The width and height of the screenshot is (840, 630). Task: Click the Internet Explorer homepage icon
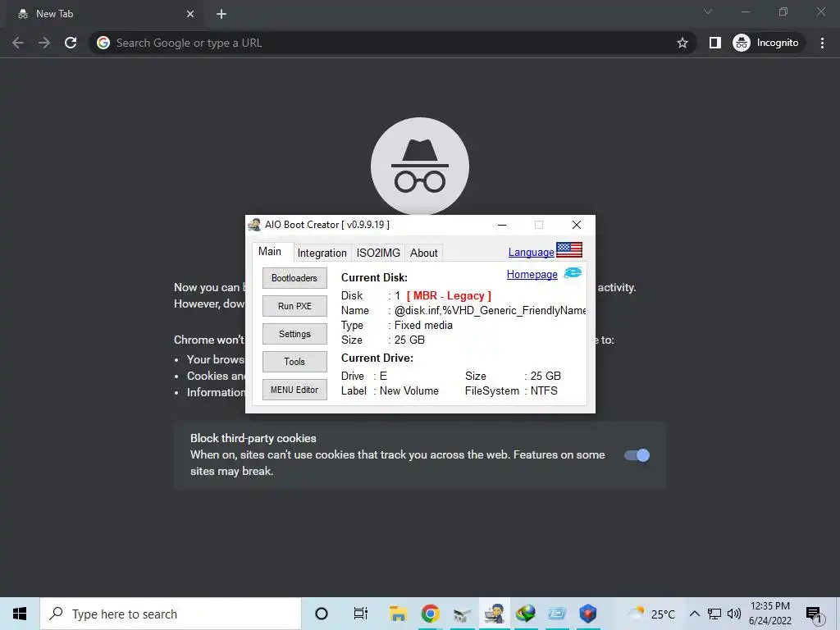pos(573,272)
